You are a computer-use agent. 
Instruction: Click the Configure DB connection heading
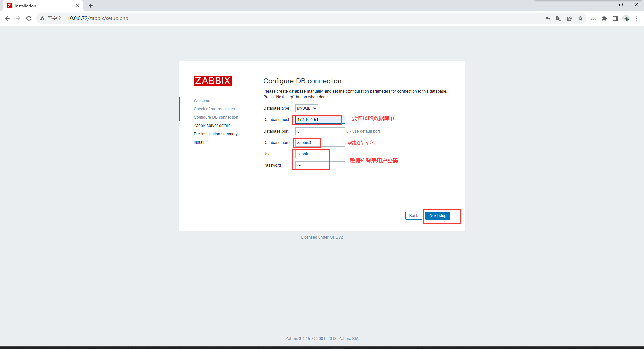[x=302, y=81]
